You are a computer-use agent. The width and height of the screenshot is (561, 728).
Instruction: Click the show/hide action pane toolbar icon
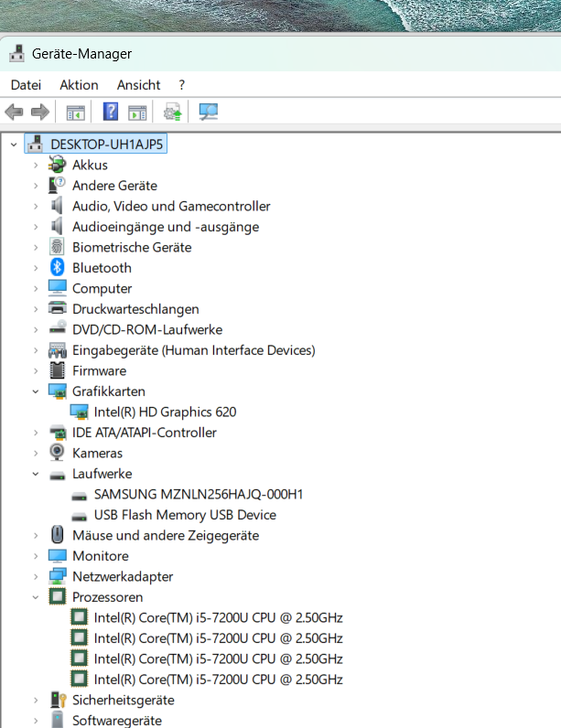tap(137, 112)
